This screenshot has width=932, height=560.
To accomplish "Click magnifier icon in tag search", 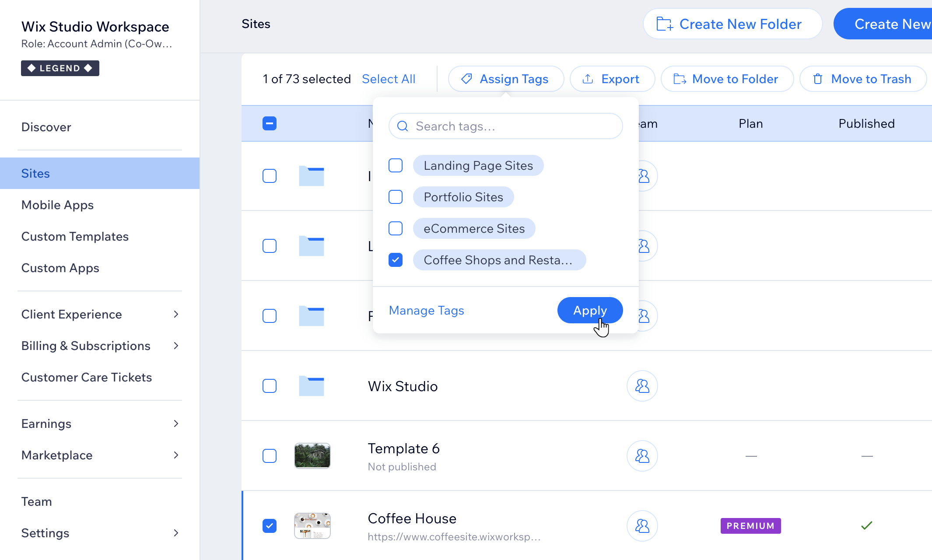I will tap(403, 126).
